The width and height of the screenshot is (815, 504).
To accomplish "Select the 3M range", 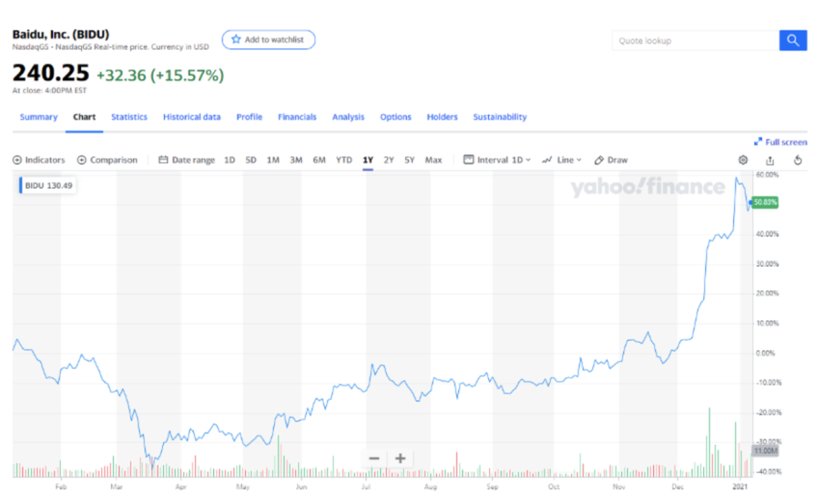I will [x=296, y=160].
